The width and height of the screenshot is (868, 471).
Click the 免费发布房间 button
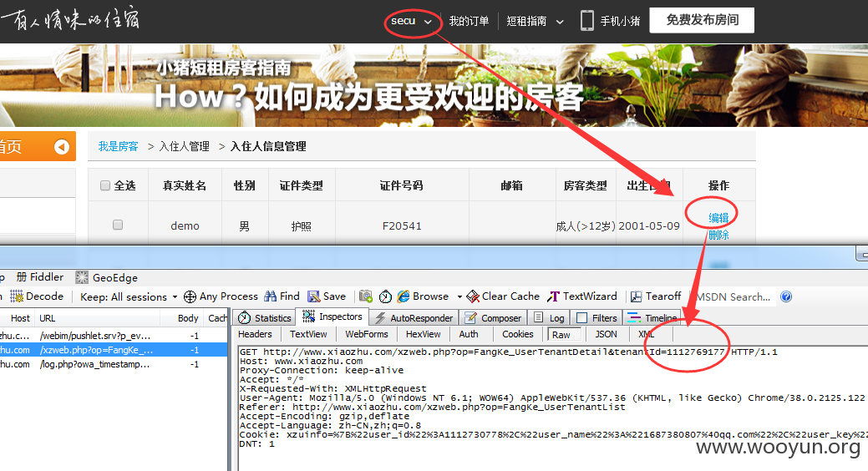pos(702,20)
